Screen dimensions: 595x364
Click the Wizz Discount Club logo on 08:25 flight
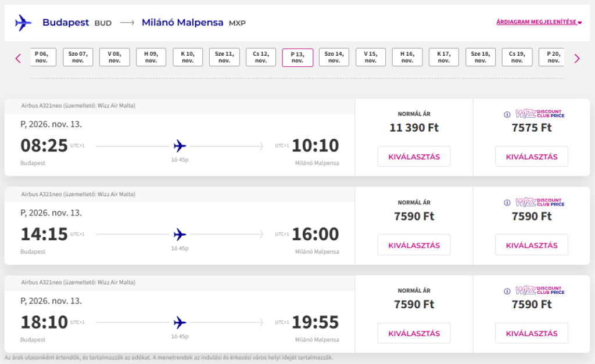pyautogui.click(x=540, y=114)
